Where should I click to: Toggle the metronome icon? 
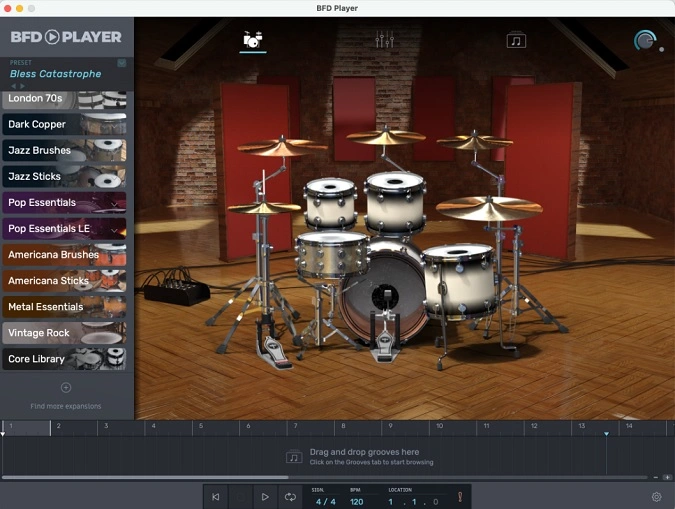[x=460, y=497]
